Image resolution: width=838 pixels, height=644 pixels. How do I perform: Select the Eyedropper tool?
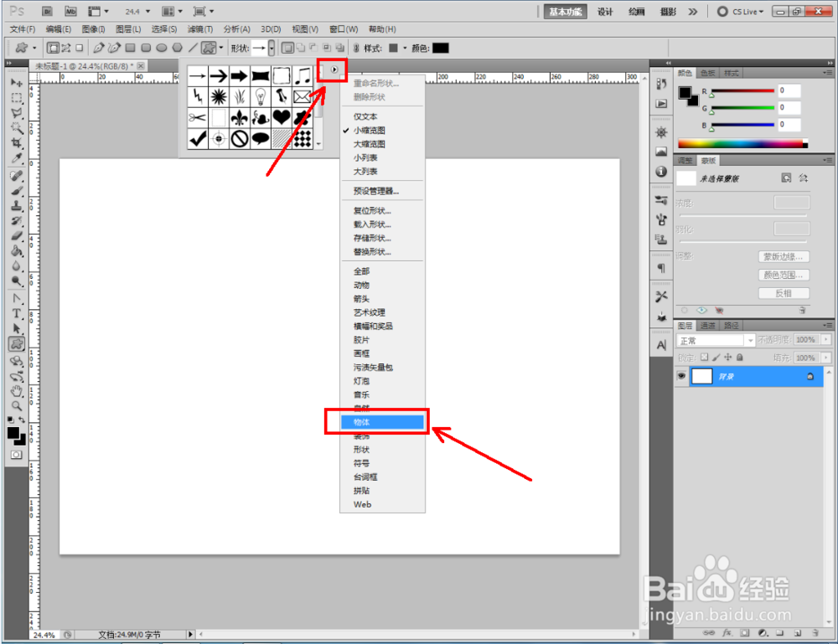point(17,158)
